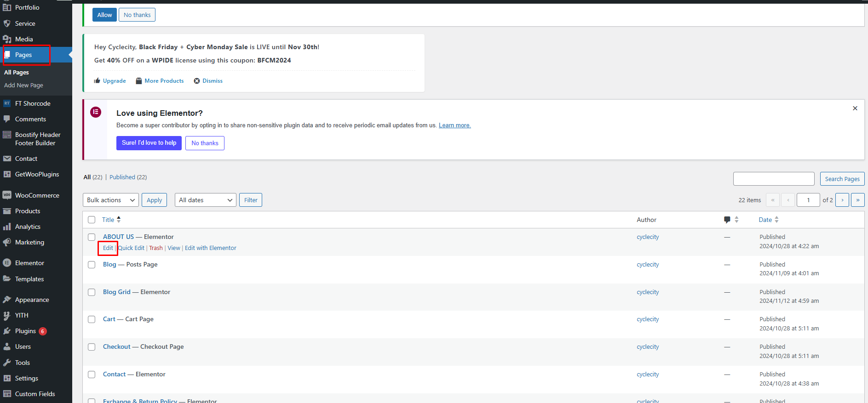Open Comments via the speech bubble icon
This screenshot has height=403, width=868.
7,119
